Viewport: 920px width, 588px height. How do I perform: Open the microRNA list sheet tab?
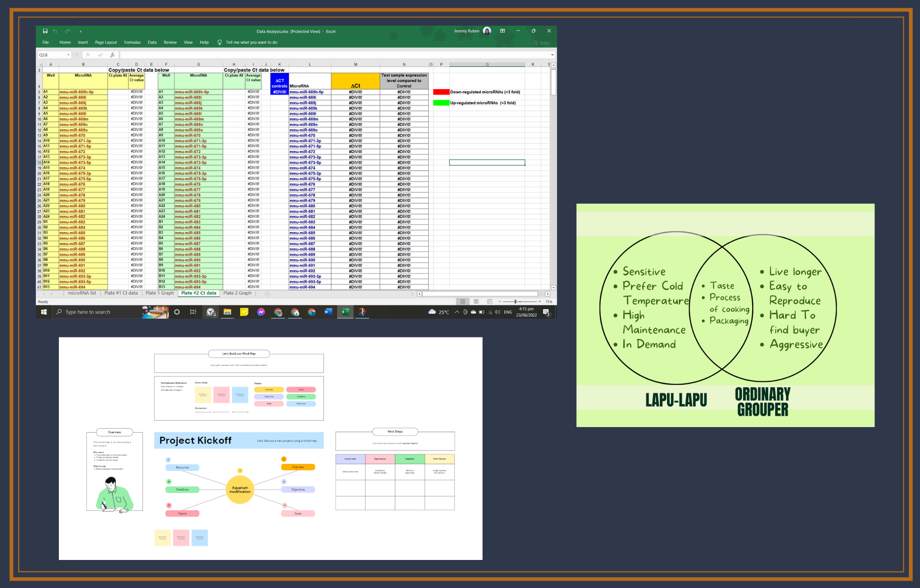pyautogui.click(x=82, y=293)
